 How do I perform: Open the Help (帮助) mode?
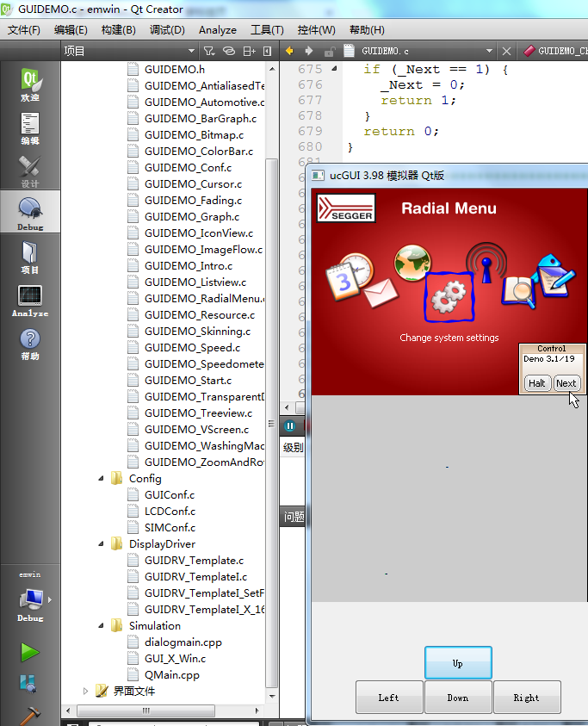30,344
